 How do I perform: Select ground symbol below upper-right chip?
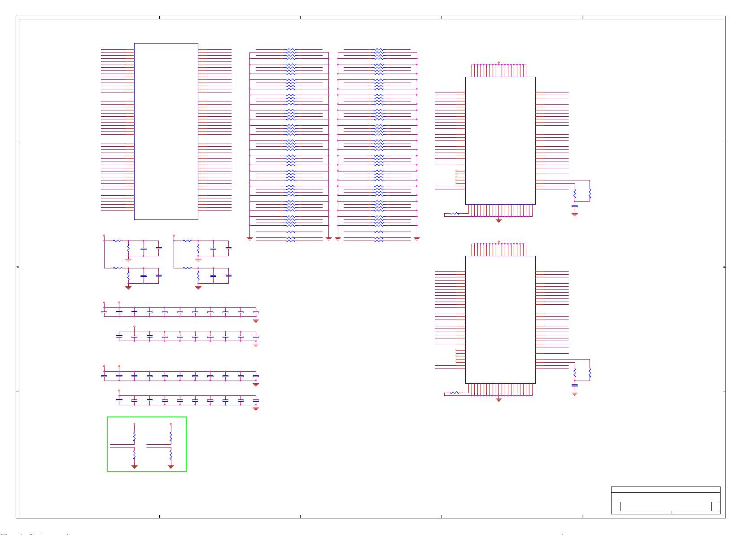coord(498,220)
